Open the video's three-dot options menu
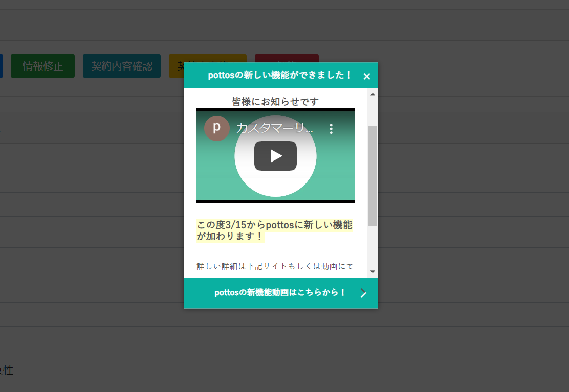This screenshot has width=569, height=392. click(331, 129)
